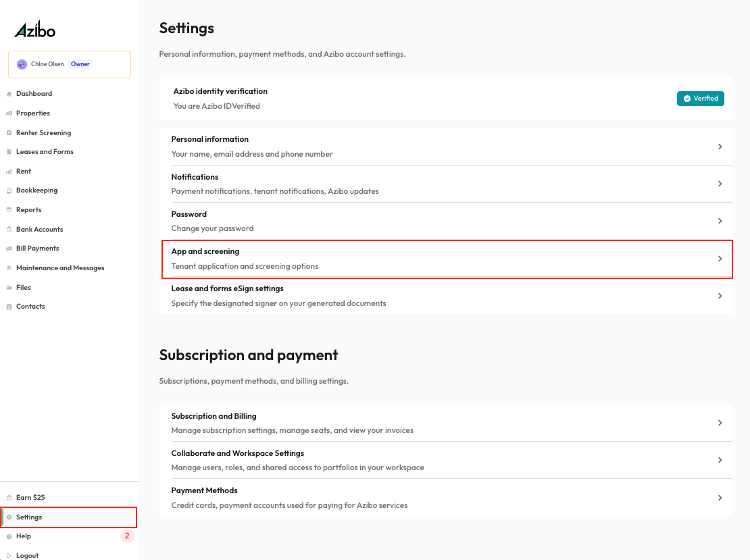Open App and screening via its chevron
This screenshot has width=750, height=560.
click(x=720, y=259)
